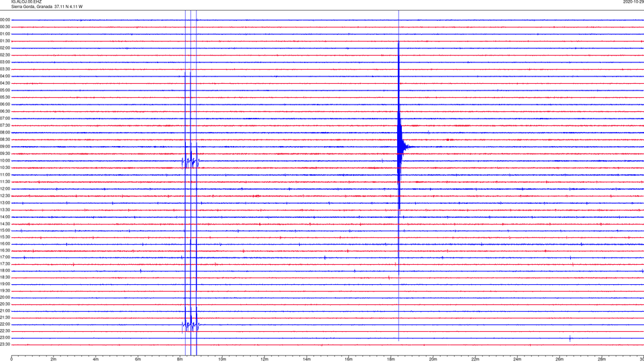Click the 16m axis tick label

pyautogui.click(x=349, y=359)
